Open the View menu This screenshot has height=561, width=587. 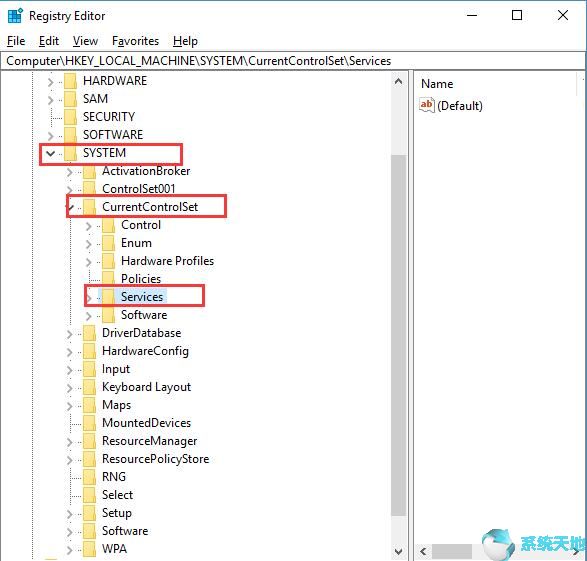click(85, 41)
